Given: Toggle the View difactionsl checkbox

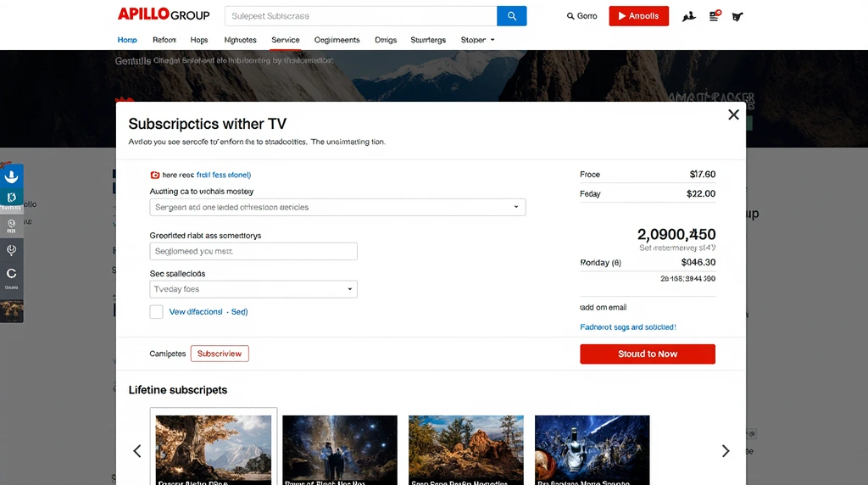Looking at the screenshot, I should 156,312.
